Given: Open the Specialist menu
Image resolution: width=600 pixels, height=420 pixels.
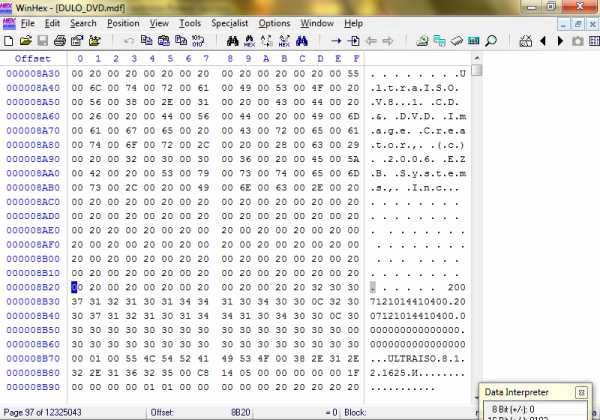Looking at the screenshot, I should [x=230, y=23].
